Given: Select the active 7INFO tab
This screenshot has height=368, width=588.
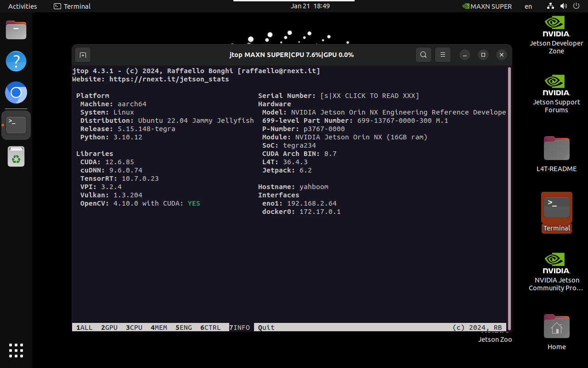Looking at the screenshot, I should coord(240,328).
